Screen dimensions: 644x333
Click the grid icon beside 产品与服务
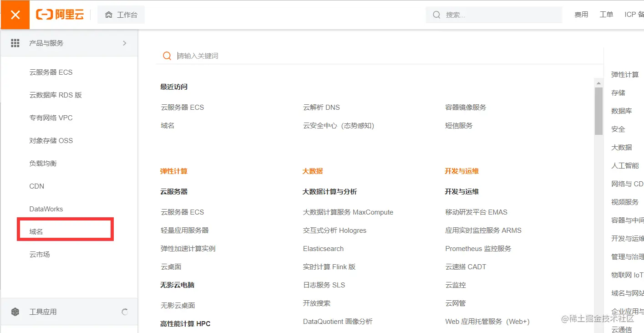(15, 43)
